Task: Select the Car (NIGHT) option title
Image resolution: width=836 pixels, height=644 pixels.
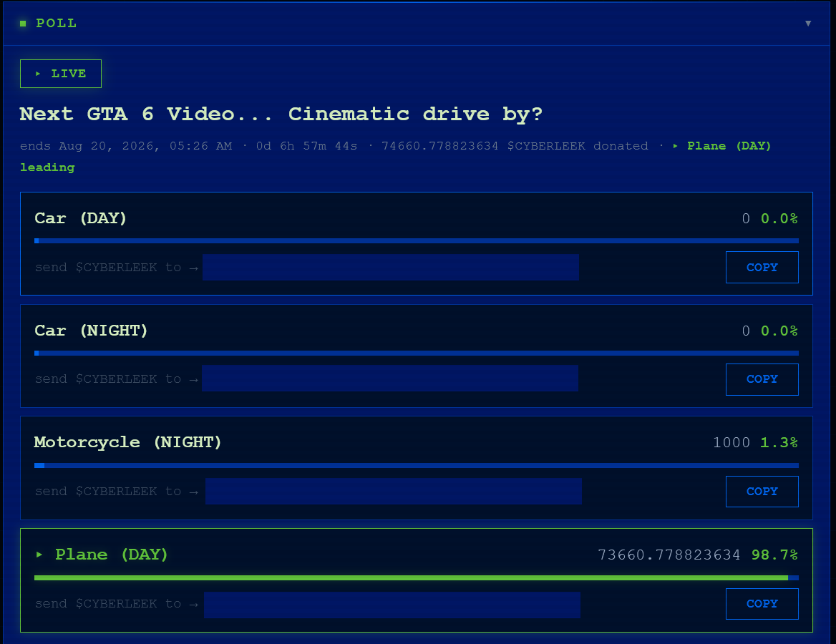Action: coord(91,331)
